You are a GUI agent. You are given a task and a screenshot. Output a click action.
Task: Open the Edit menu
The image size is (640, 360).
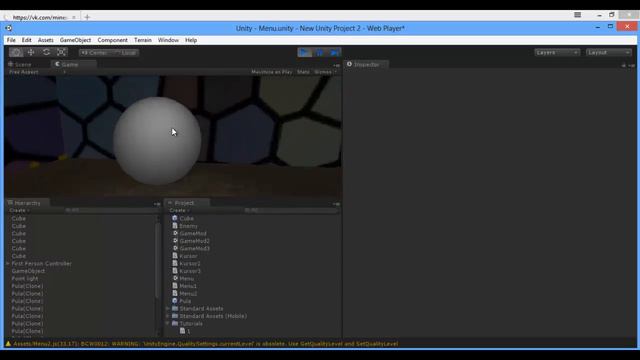click(x=27, y=40)
